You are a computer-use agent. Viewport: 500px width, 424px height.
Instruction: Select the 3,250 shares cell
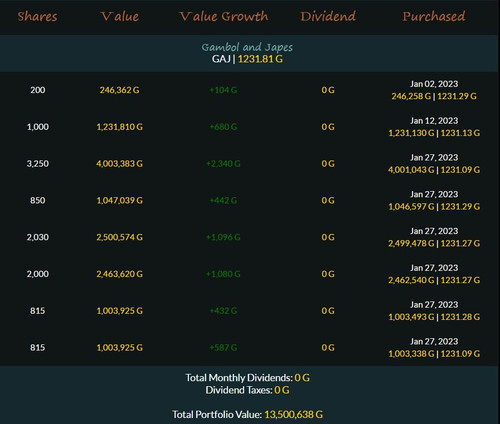(x=38, y=164)
